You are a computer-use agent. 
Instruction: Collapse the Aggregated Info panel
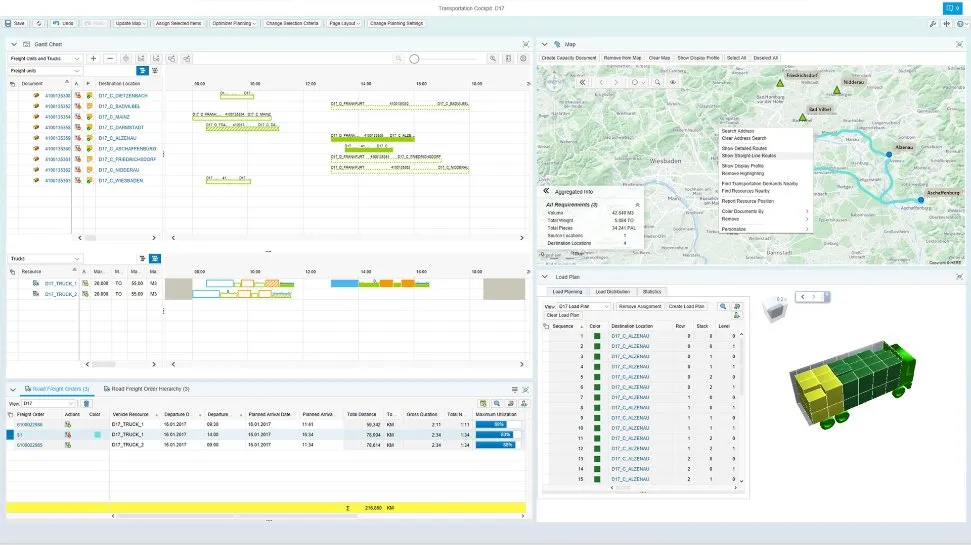point(546,190)
